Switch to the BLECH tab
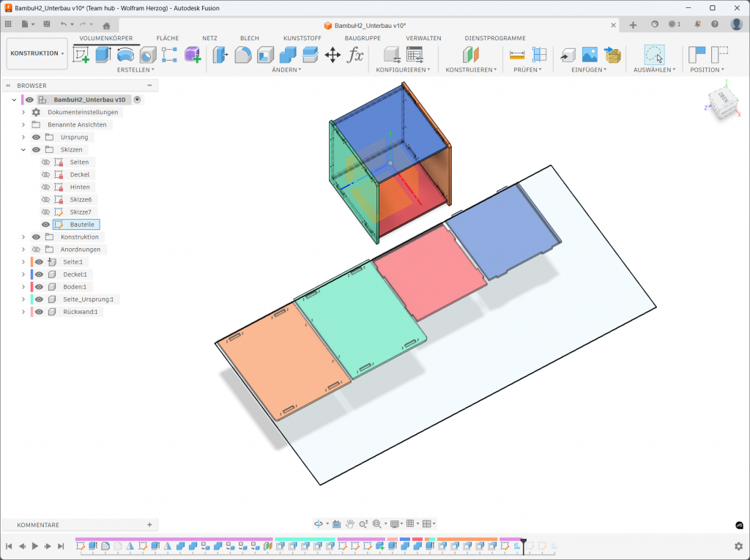Screen dimensions: 750x560 coord(249,38)
